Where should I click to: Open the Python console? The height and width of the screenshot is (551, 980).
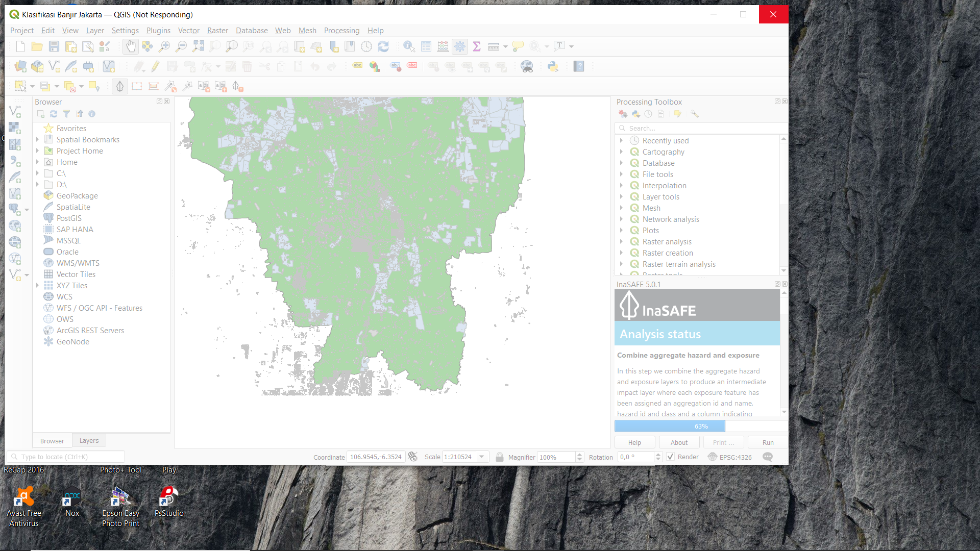(554, 66)
